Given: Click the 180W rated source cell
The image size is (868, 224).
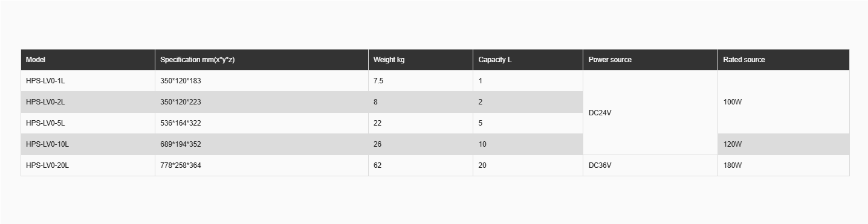Looking at the screenshot, I should pyautogui.click(x=784, y=165).
